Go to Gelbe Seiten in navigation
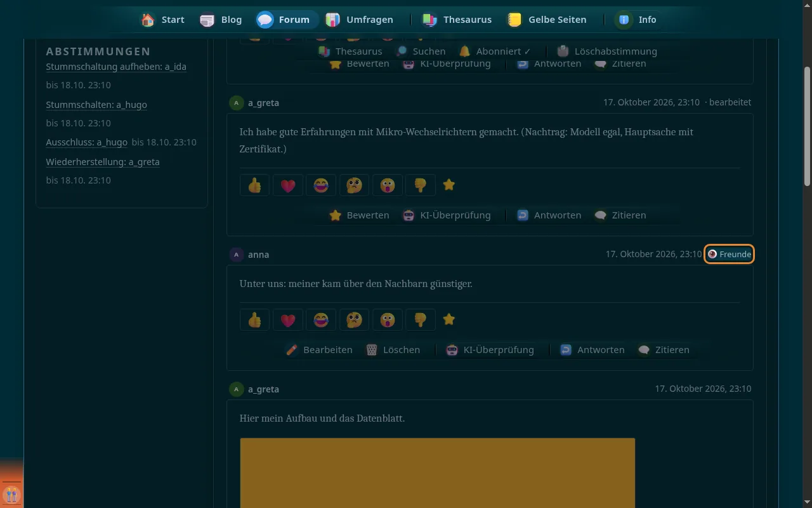The width and height of the screenshot is (812, 508). (x=547, y=20)
